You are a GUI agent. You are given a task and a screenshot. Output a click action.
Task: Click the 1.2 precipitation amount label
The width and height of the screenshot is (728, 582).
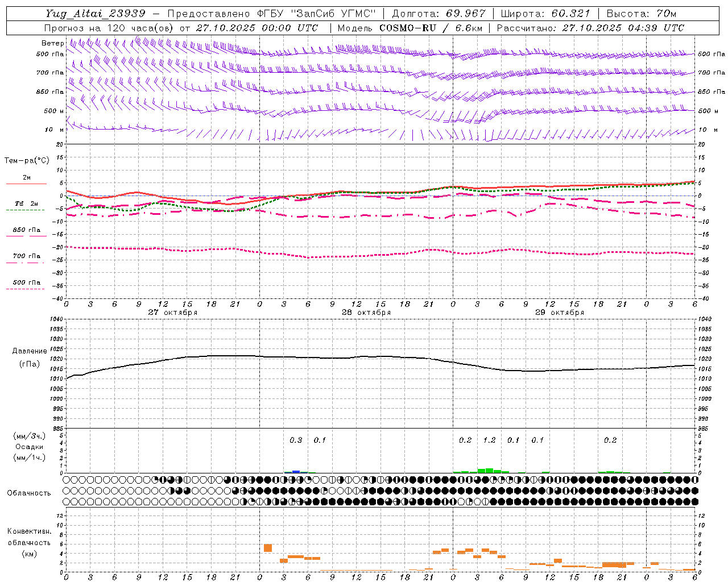489,440
